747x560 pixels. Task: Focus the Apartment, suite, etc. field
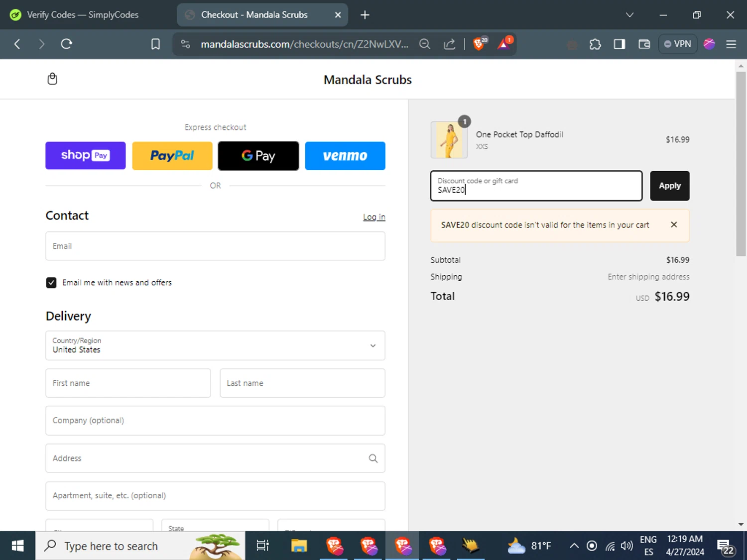point(215,496)
